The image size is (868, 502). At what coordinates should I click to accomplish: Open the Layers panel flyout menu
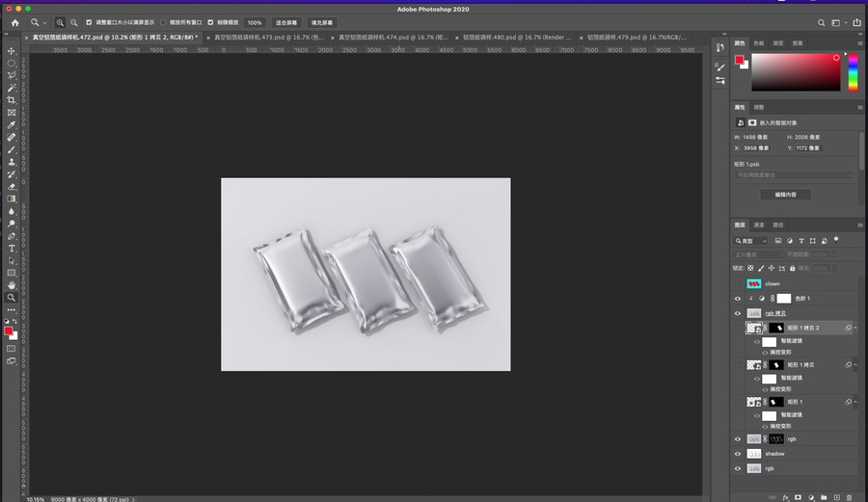[859, 225]
